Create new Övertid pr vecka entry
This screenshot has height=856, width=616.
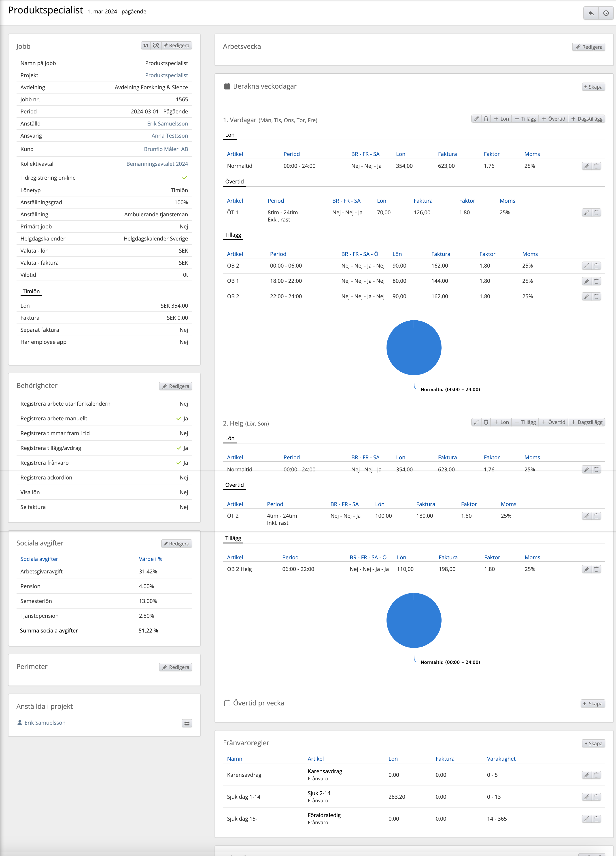[x=593, y=703]
